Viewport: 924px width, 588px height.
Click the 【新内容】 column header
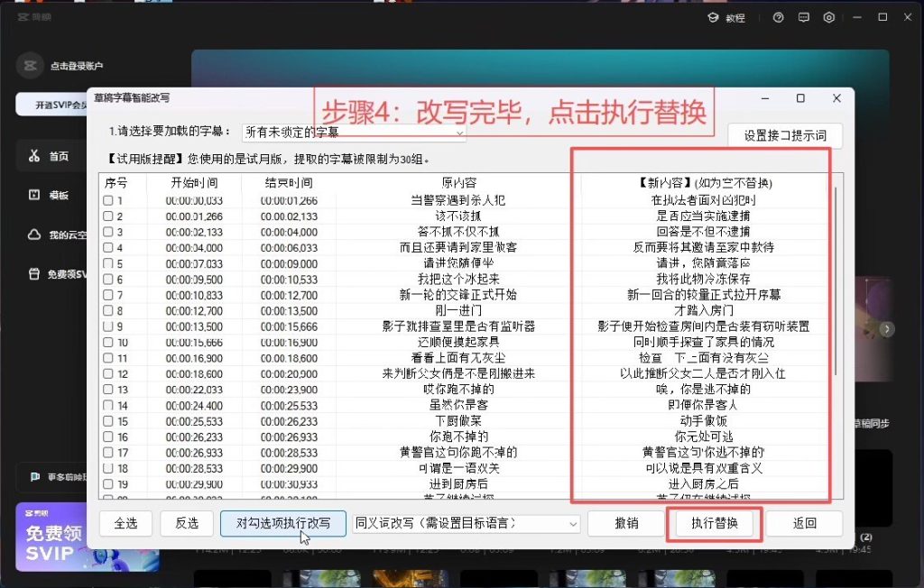705,183
